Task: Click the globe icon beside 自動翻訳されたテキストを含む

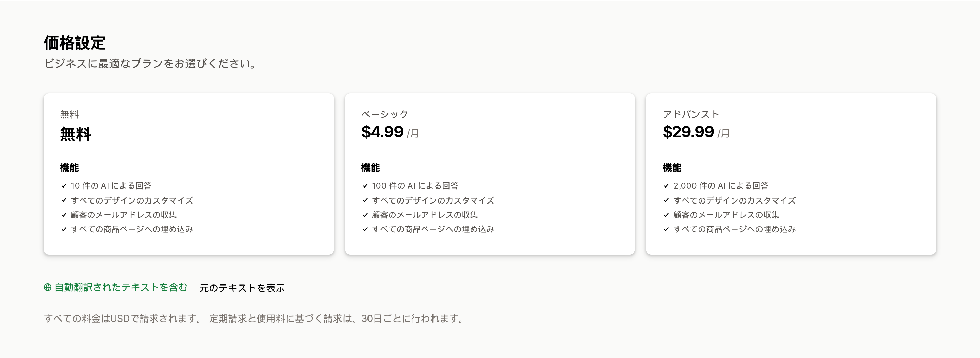Action: (48, 288)
